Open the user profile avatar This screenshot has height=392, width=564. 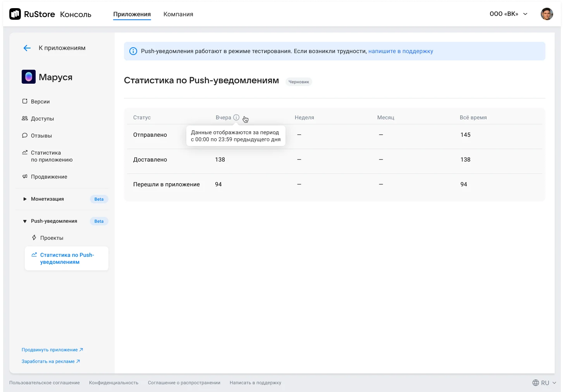[547, 14]
